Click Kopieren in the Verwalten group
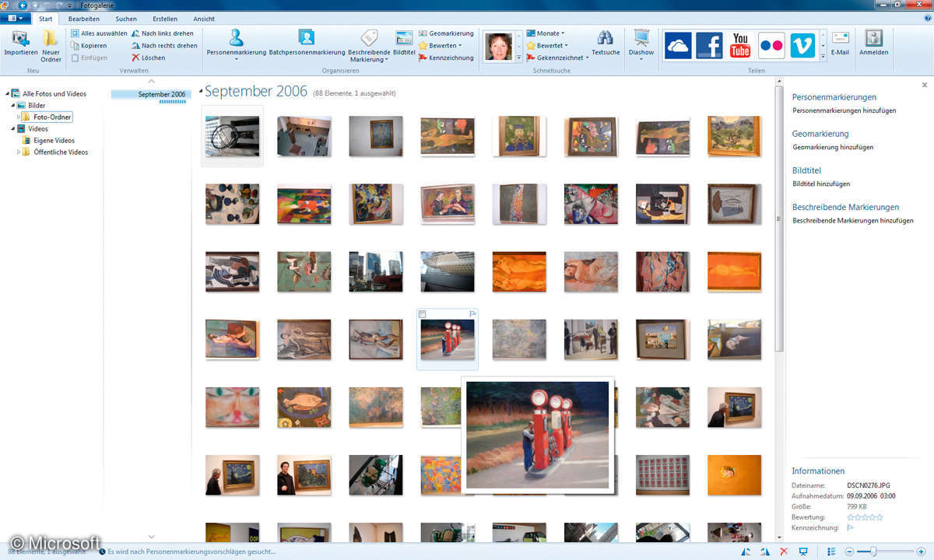The width and height of the screenshot is (934, 560). click(x=89, y=46)
